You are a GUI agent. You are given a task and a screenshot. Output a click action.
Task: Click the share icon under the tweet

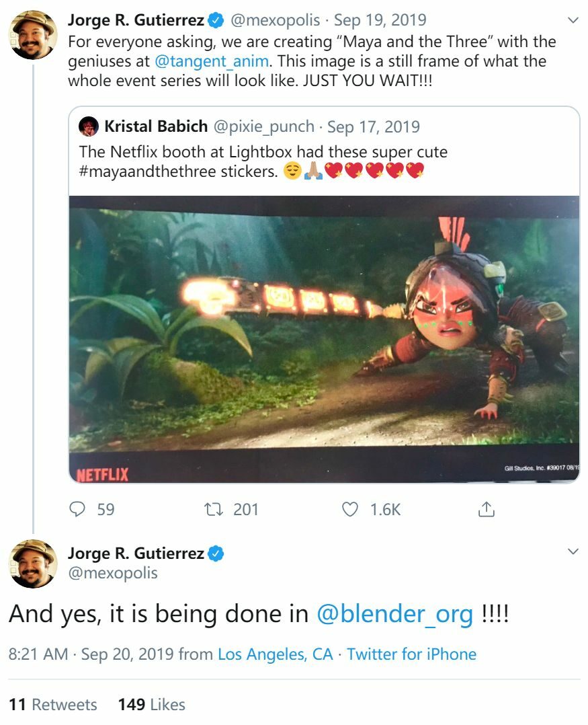(x=486, y=510)
